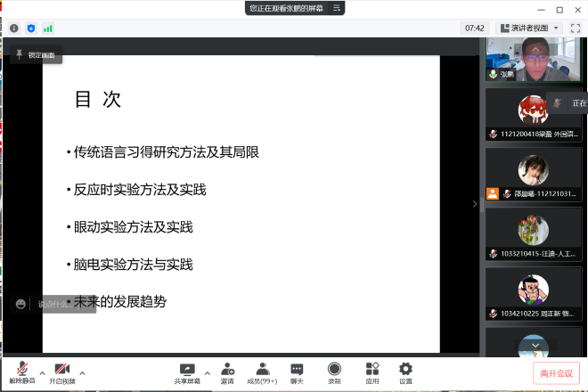Toggle 锁定画面 pin screen
This screenshot has height=392, width=588.
[35, 55]
